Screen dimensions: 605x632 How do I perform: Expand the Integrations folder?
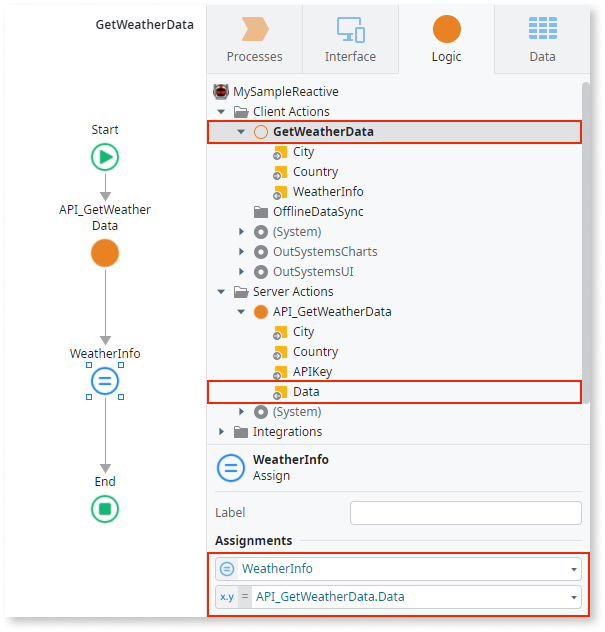click(221, 432)
